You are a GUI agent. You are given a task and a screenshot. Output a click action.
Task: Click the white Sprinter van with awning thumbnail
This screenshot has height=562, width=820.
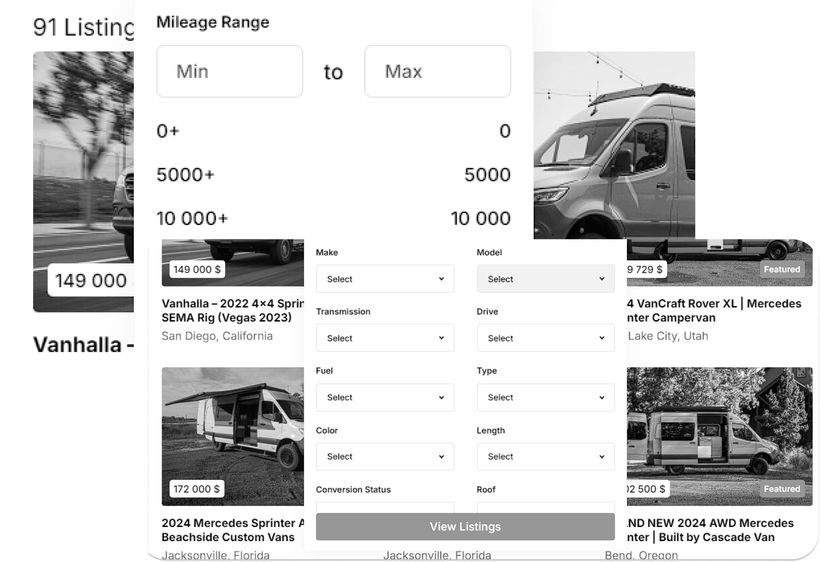[233, 436]
